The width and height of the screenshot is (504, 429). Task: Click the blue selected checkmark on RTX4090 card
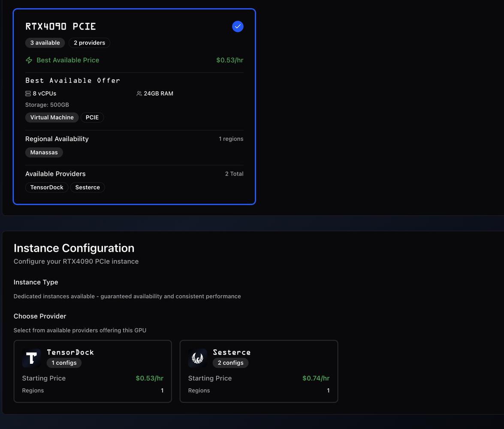coord(238,27)
